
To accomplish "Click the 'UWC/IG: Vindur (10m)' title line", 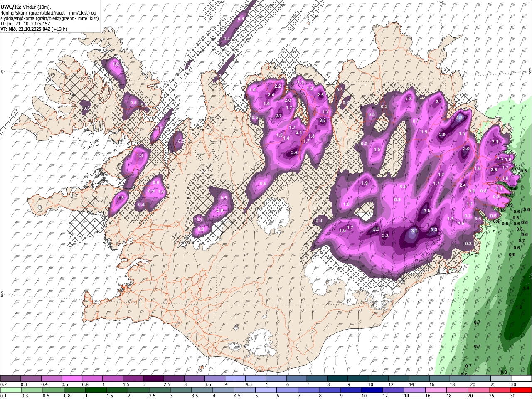I will tap(26, 7).
